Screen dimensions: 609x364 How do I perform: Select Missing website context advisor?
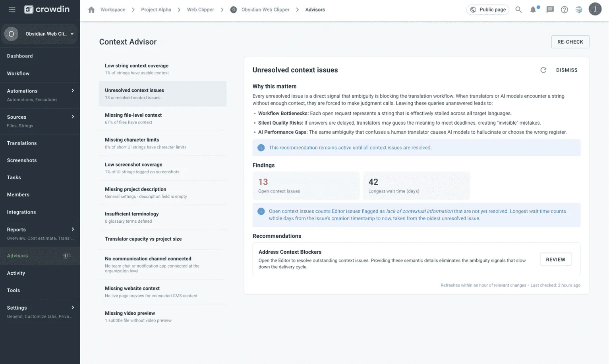click(162, 292)
